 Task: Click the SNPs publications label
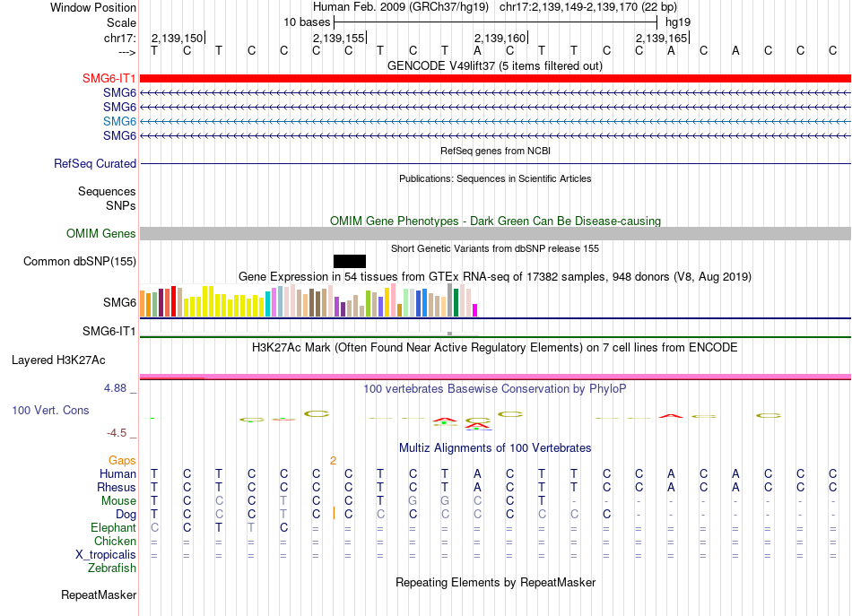[121, 206]
